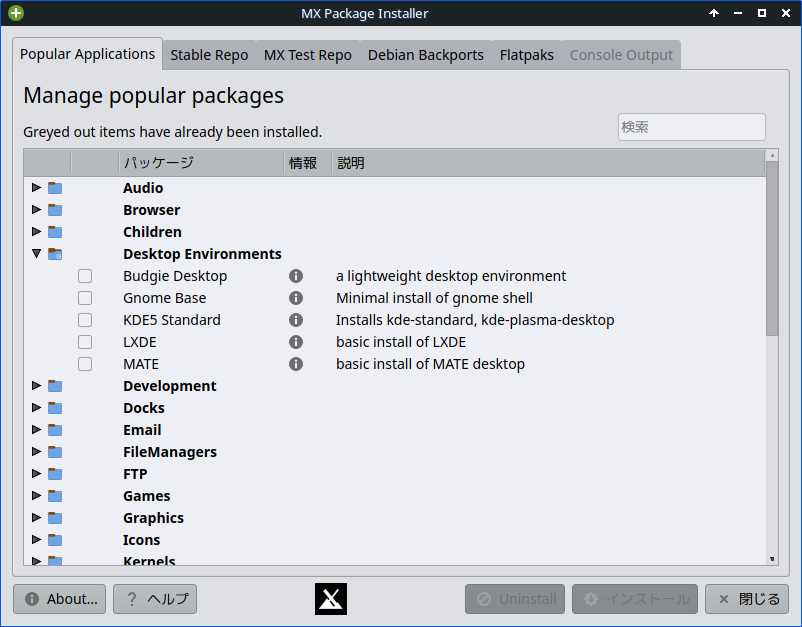Image resolution: width=802 pixels, height=627 pixels.
Task: Open the Console Output tab
Action: tap(621, 55)
